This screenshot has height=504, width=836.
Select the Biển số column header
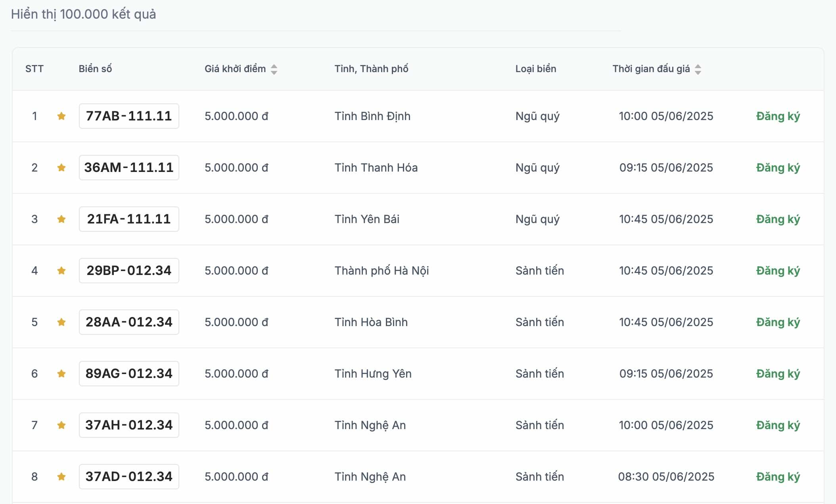coord(95,69)
